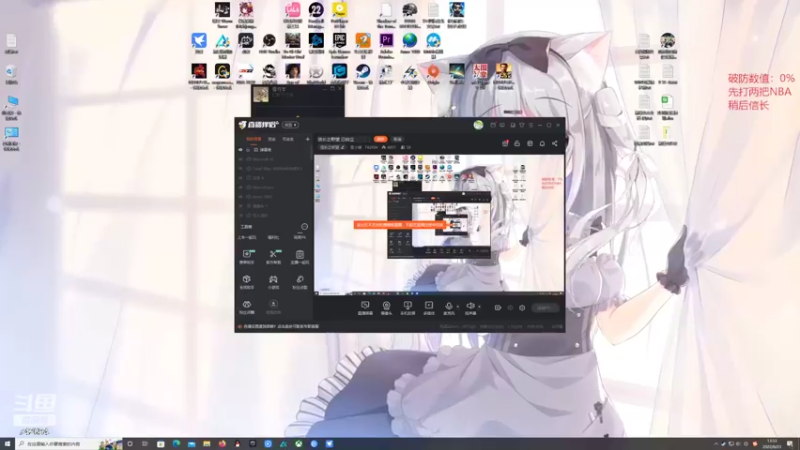
Task: Mute the microphone in bottom bar
Action: (449, 308)
